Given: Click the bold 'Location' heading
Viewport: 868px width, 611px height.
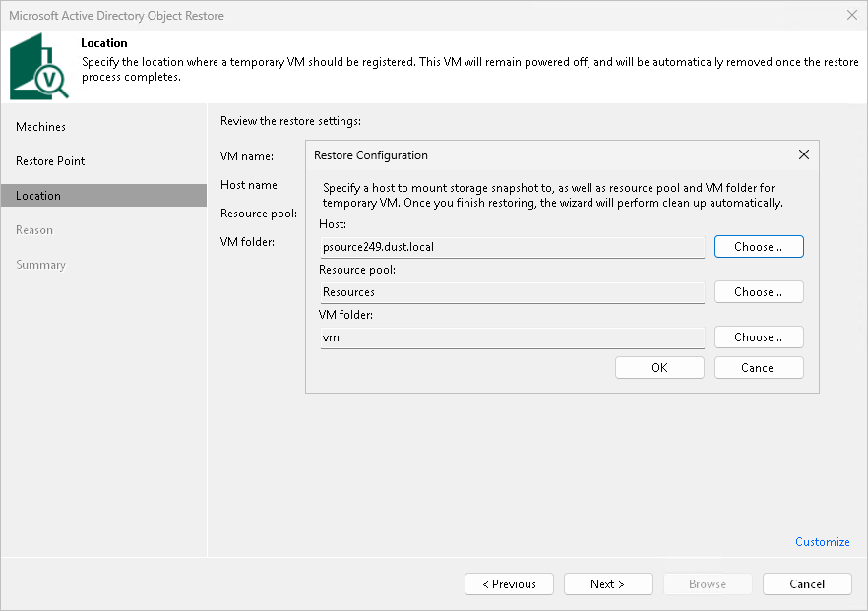Looking at the screenshot, I should pos(104,43).
